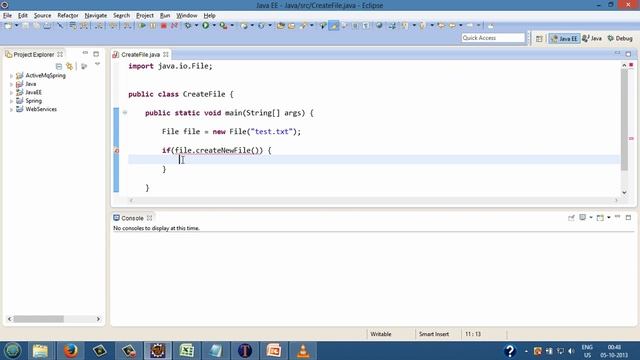The image size is (640, 360).
Task: Toggle the highlighted Mark Occurrences toolbar button
Action: point(334,25)
